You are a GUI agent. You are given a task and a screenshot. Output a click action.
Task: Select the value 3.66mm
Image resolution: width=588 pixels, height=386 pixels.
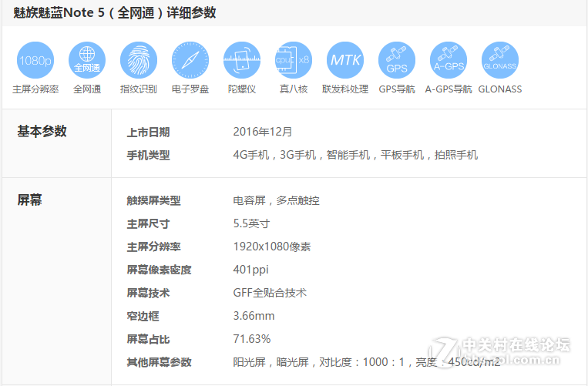(x=254, y=316)
